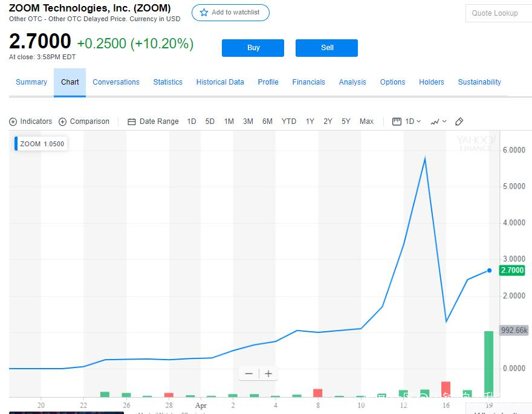Click the Quote Lookup search field
532x414 pixels.
tap(499, 13)
